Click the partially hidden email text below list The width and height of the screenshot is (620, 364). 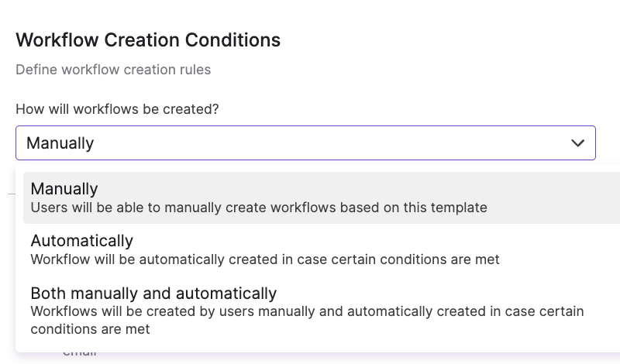point(80,353)
